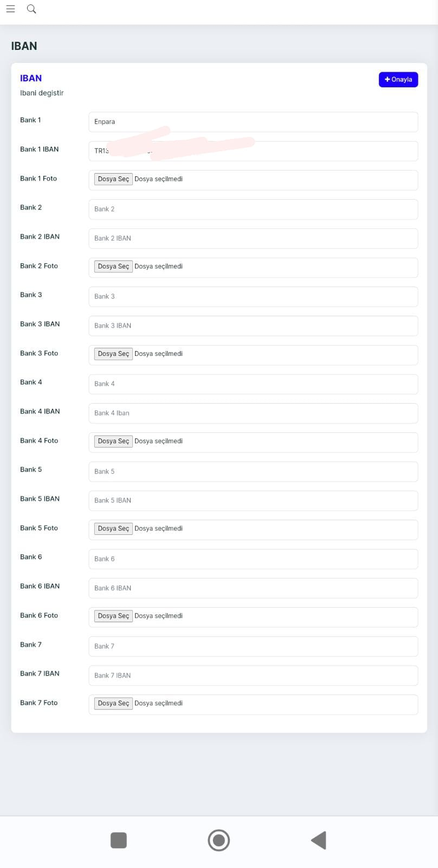Focus the Bank 1 field containing Enpara
The height and width of the screenshot is (868, 438).
coord(253,122)
